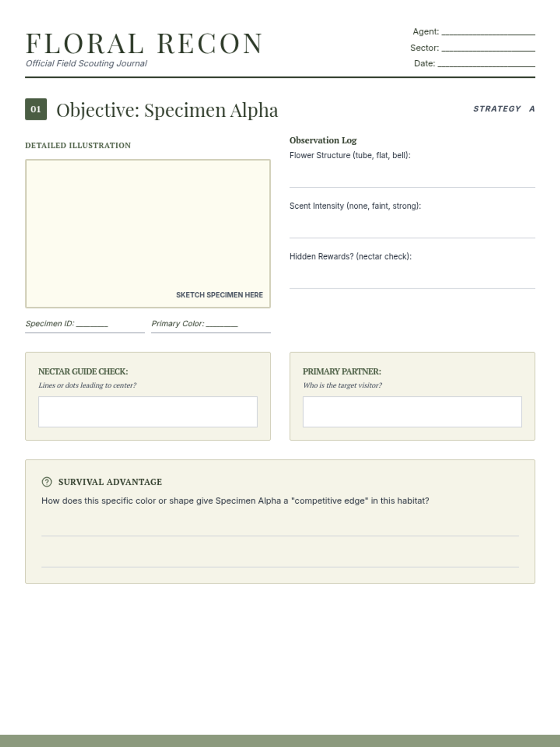Click the Official Field Scouting Journal subtitle
The width and height of the screenshot is (560, 747).
[86, 63]
